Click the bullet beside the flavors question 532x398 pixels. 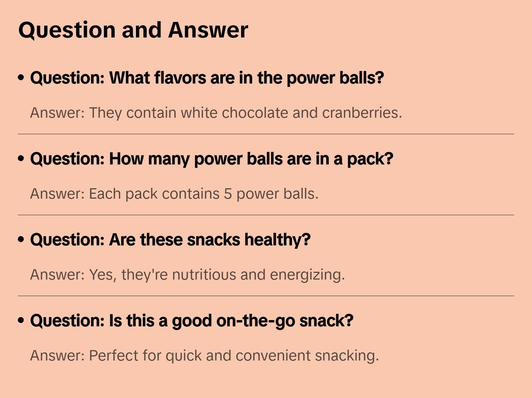click(21, 78)
